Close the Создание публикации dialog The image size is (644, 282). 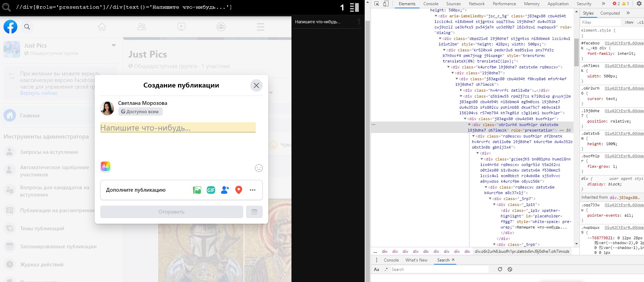[256, 85]
